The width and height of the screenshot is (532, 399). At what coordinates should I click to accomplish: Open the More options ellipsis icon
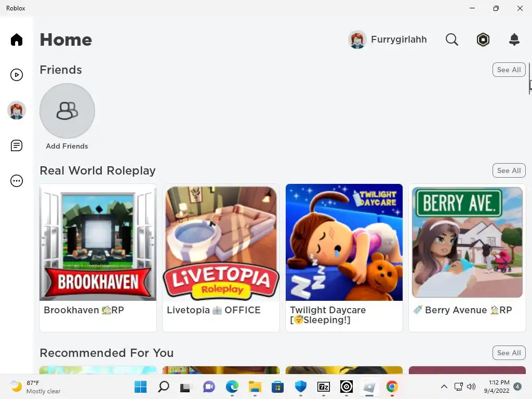[16, 181]
